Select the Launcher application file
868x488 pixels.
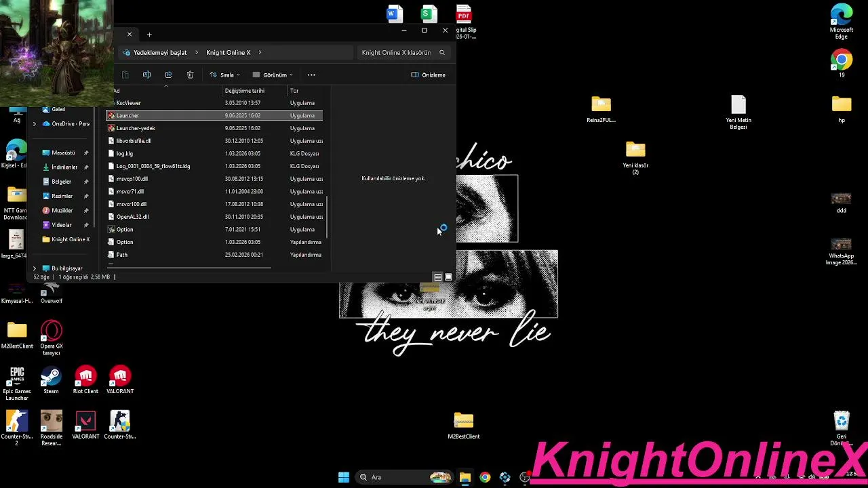click(214, 115)
